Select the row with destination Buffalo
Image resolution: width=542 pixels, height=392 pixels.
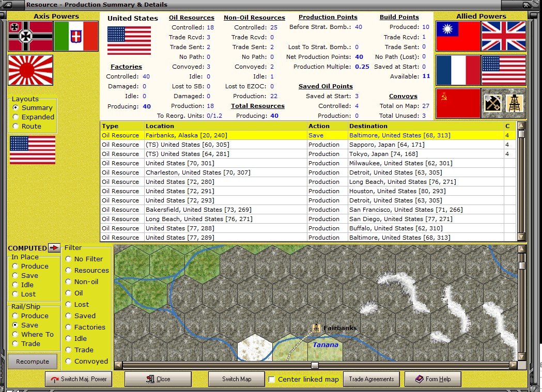308,228
